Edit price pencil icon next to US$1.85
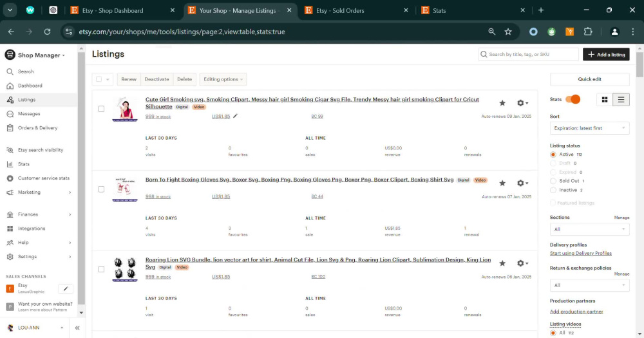The height and width of the screenshot is (338, 644). [x=235, y=117]
